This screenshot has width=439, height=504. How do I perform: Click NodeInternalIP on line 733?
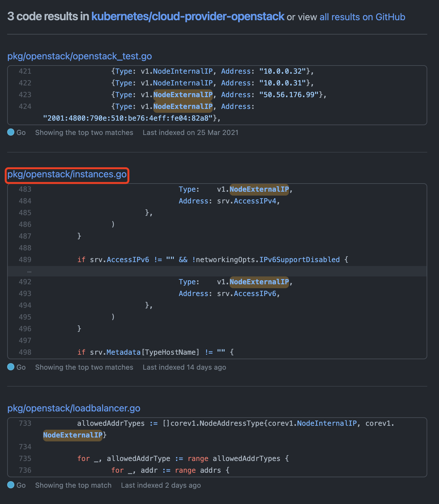coord(327,423)
